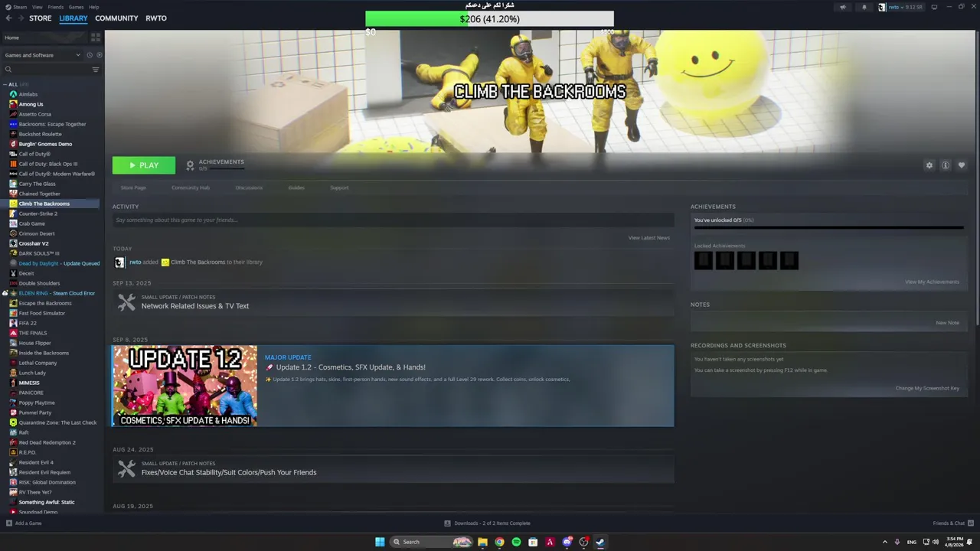Open the Community Hub link
Image resolution: width=980 pixels, height=551 pixels.
(191, 187)
